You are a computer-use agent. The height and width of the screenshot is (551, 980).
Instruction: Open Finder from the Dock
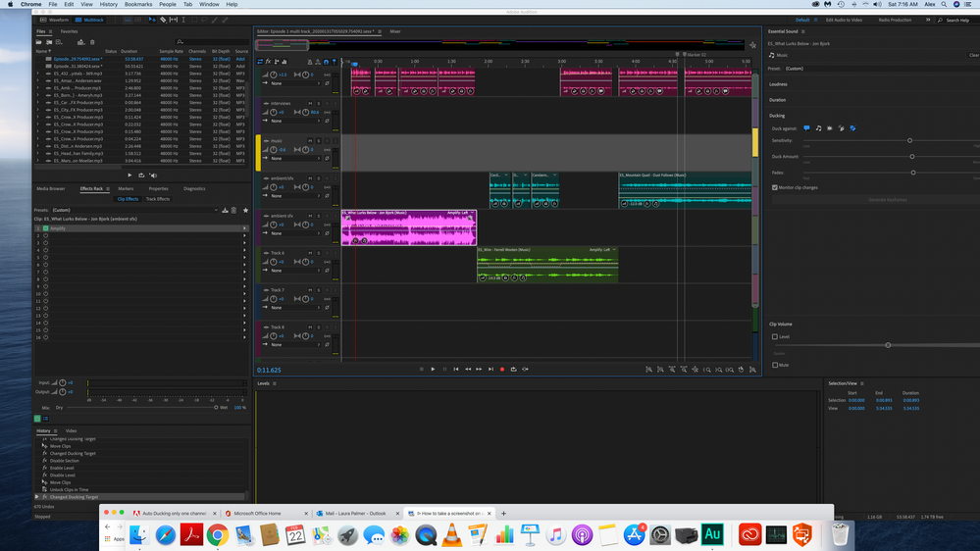tap(138, 534)
